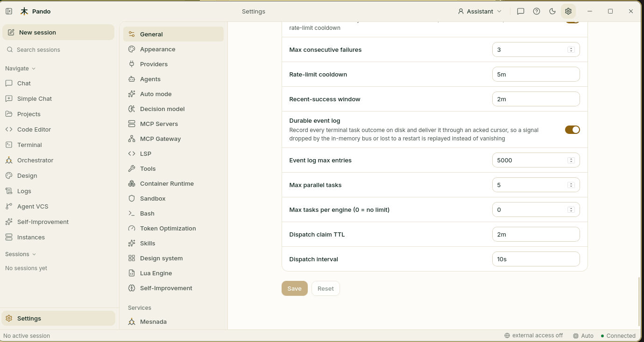The width and height of the screenshot is (644, 342).
Task: Adjust Max parallel tasks stepper
Action: [571, 185]
